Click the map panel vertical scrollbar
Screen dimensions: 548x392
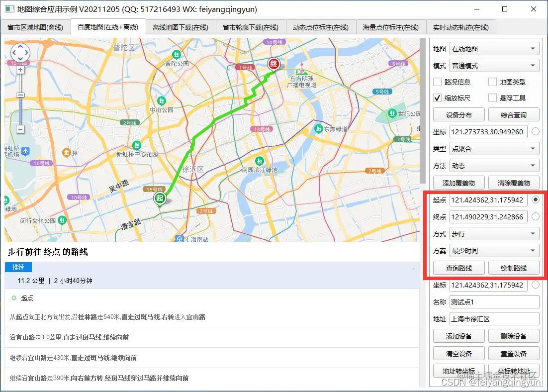tap(423, 110)
